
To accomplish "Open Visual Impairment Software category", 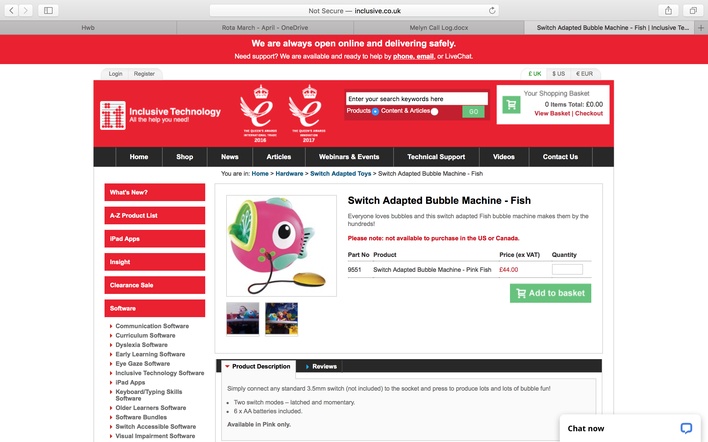I will [x=155, y=436].
